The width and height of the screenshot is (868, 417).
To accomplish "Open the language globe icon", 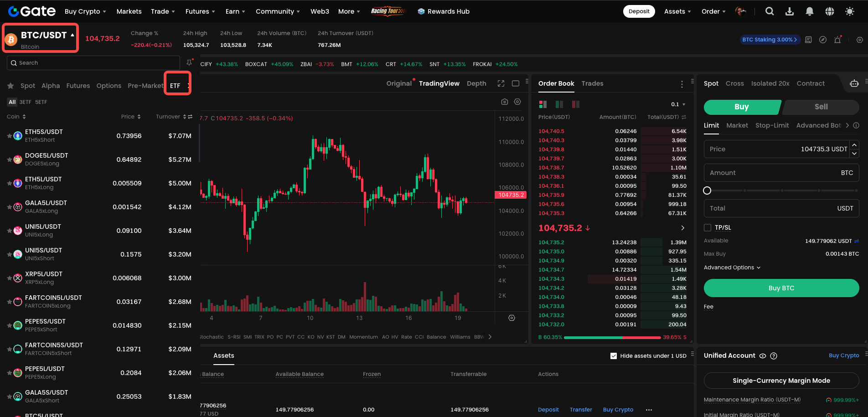I will tap(830, 11).
